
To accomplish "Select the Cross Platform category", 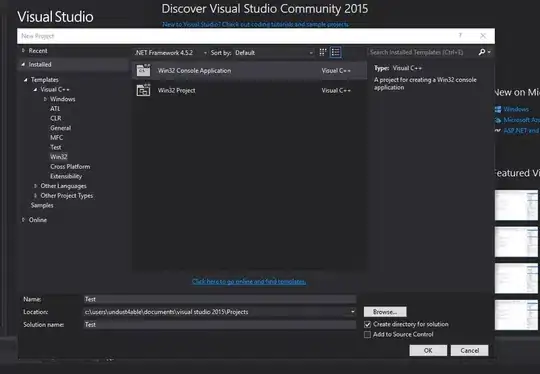I will click(70, 167).
